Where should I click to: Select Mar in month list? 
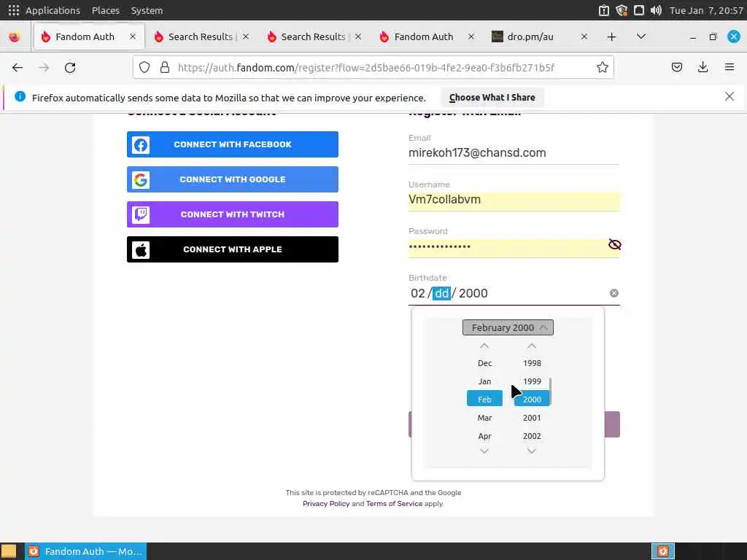[x=484, y=418]
